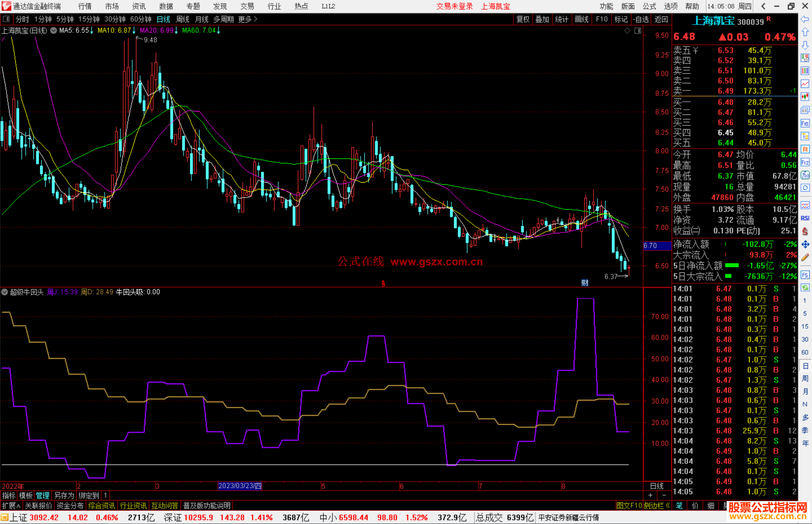Select the pencil drawing tool icon
Image resolution: width=812 pixels, height=524 pixels.
[805, 257]
